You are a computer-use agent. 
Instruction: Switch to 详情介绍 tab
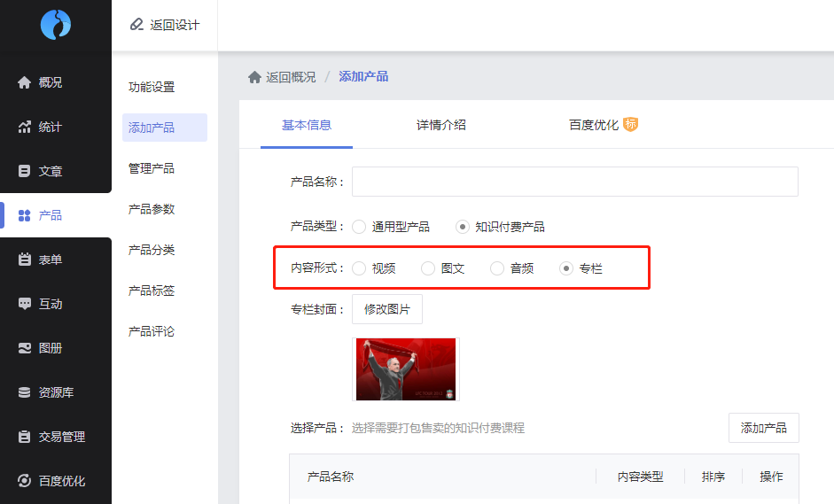coord(440,125)
